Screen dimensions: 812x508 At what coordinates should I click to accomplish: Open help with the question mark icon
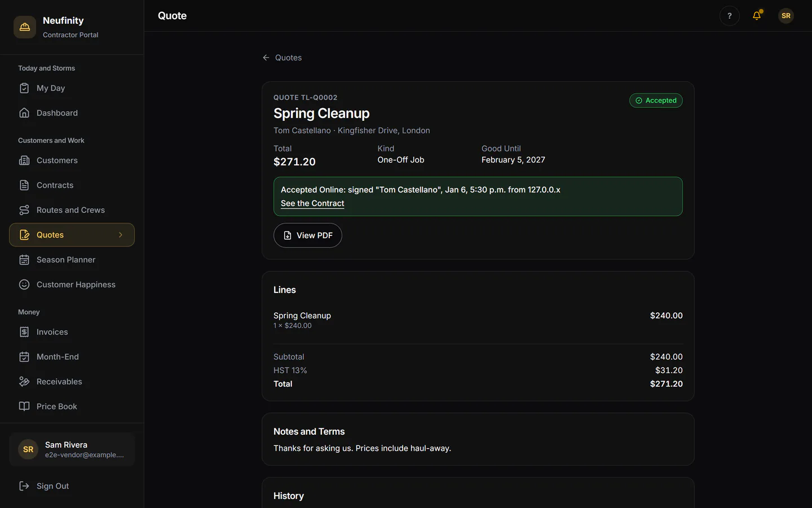coord(730,16)
